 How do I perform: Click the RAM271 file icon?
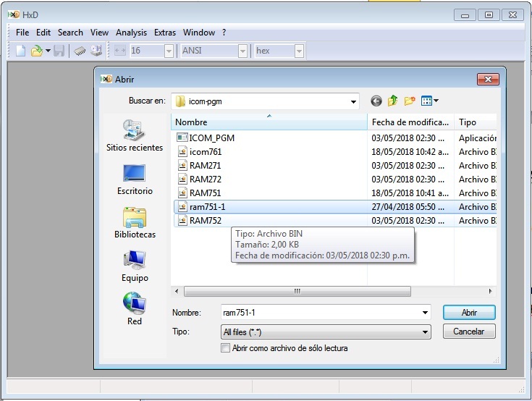click(x=182, y=165)
